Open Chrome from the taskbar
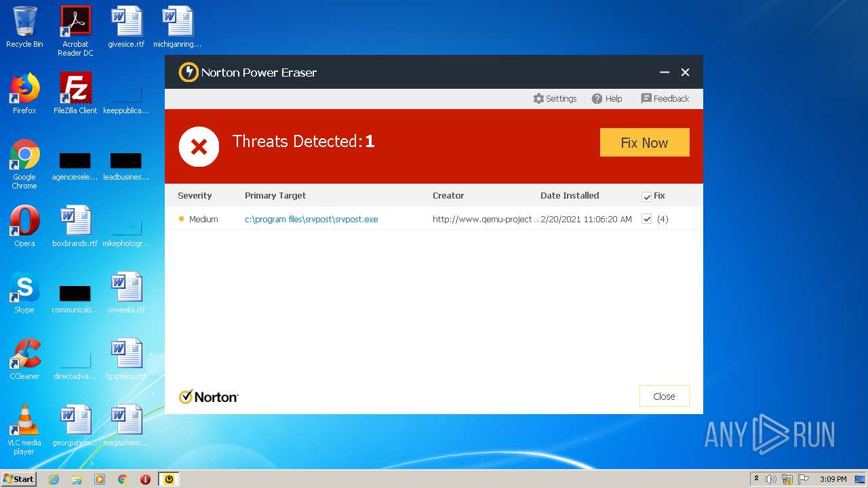The width and height of the screenshot is (868, 488). coord(123,479)
